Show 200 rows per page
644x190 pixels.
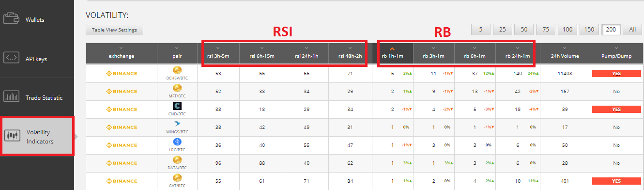coord(611,30)
